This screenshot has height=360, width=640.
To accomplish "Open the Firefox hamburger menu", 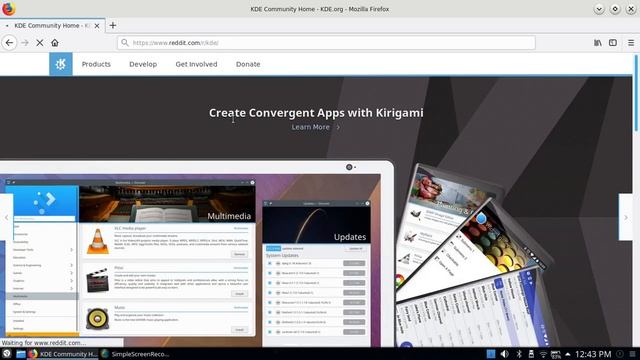I will coord(631,42).
